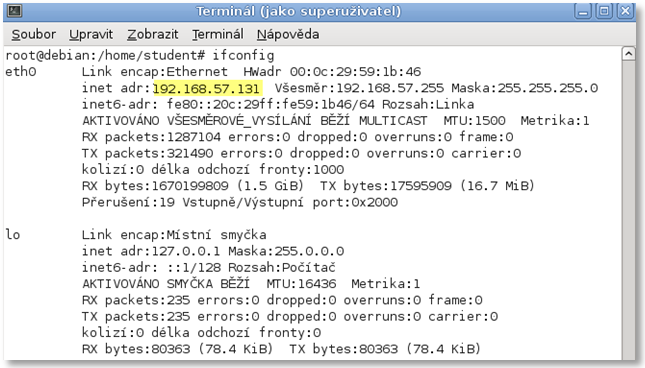Click the eth0 interface name
The width and height of the screenshot is (645, 368).
[x=21, y=72]
